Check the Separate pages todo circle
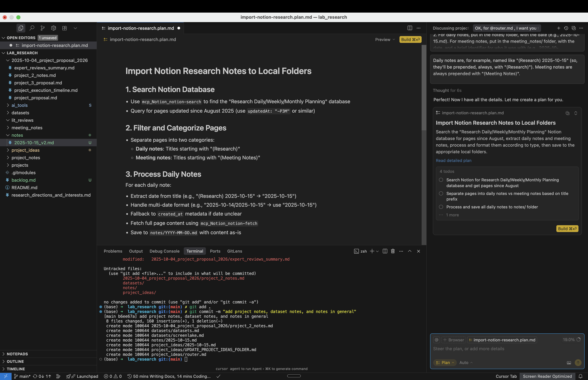This screenshot has width=588, height=380. 441,193
